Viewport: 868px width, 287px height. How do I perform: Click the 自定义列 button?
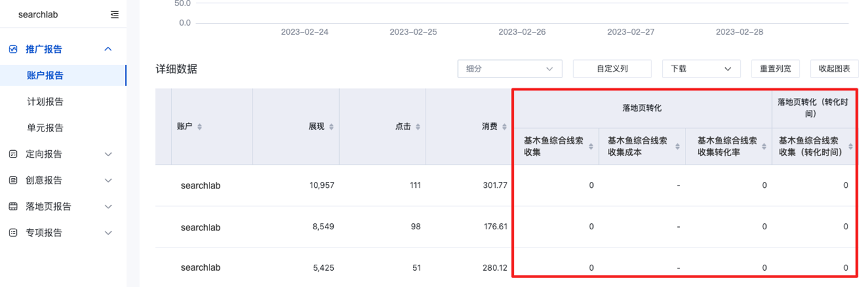pyautogui.click(x=612, y=69)
